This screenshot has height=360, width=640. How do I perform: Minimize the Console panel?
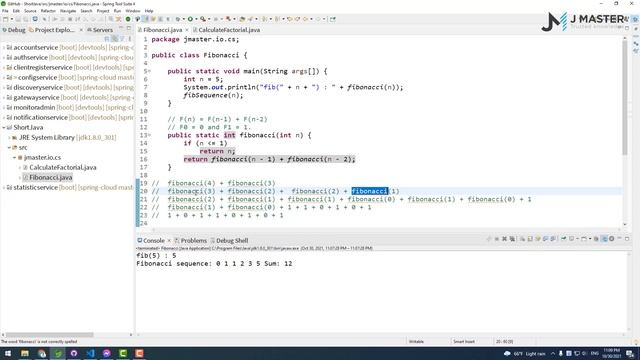[619, 238]
